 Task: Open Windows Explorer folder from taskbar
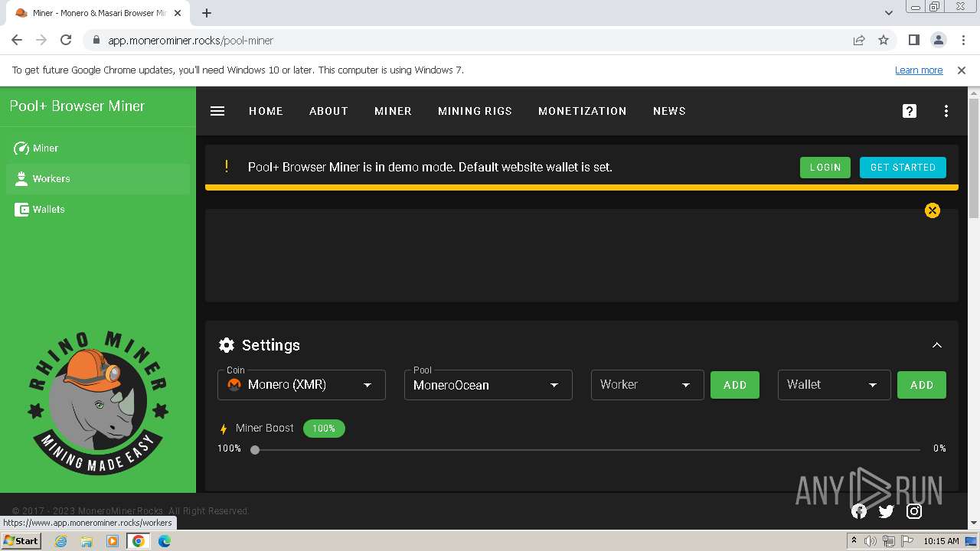(87, 541)
